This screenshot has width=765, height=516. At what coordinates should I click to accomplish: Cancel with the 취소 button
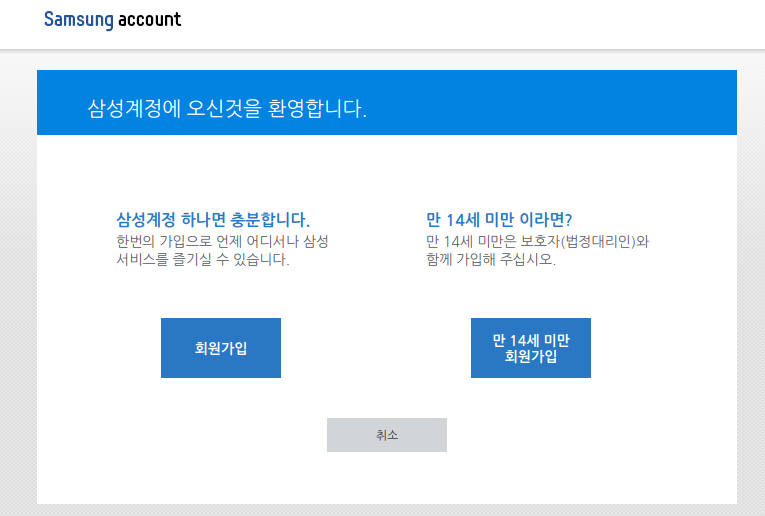(x=386, y=435)
